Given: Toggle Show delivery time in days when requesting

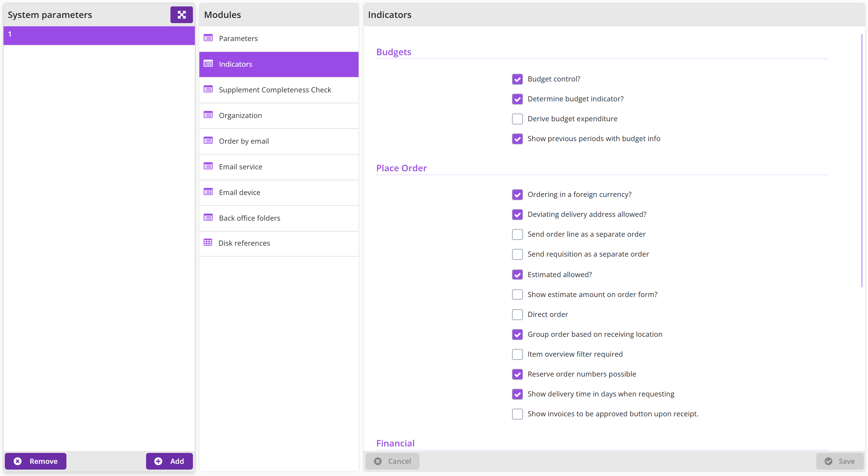Looking at the screenshot, I should click(517, 394).
